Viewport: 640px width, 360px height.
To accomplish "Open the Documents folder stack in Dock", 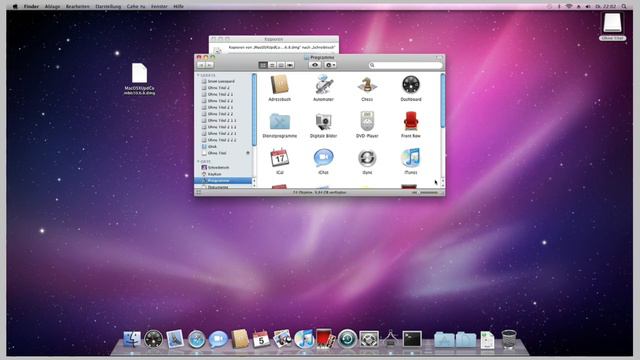I will pyautogui.click(x=466, y=340).
